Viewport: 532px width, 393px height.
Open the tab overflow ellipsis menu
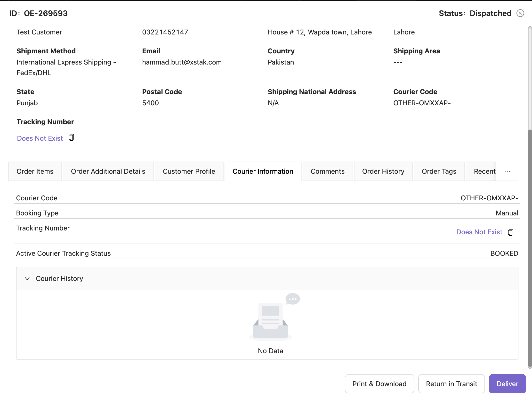(x=507, y=171)
